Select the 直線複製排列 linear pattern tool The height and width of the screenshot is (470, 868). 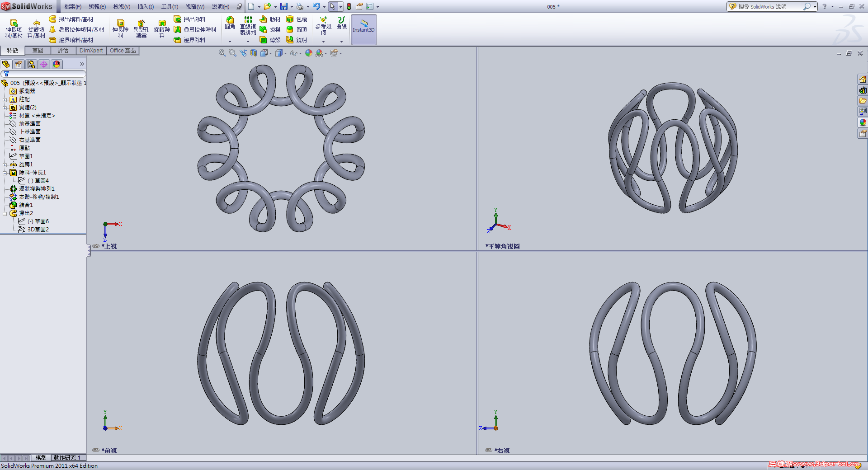[x=248, y=26]
